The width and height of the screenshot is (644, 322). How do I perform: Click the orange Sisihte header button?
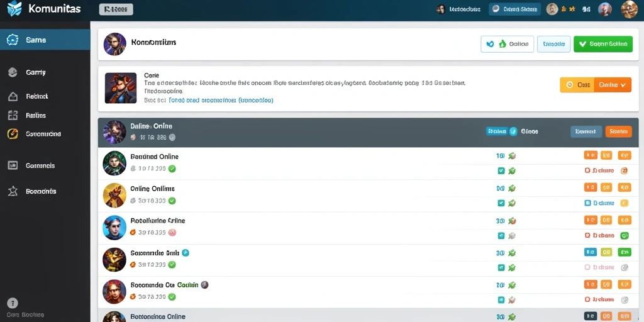[x=619, y=131]
